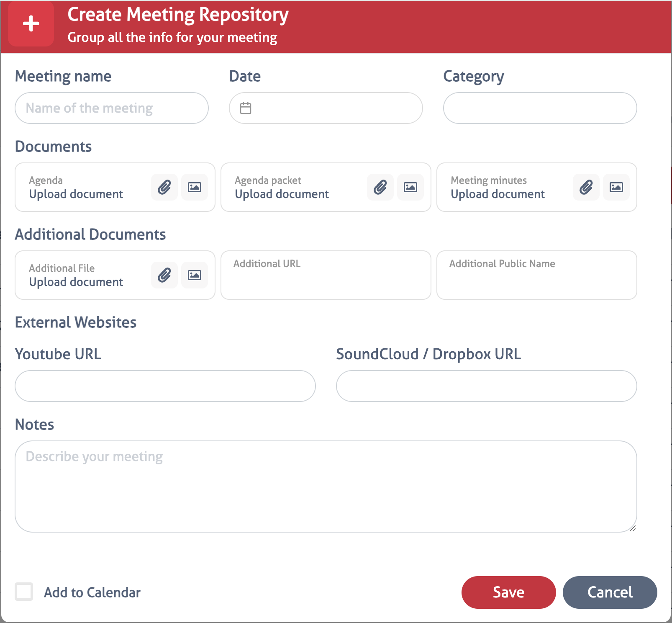
Task: Save the meeting repository
Action: pyautogui.click(x=509, y=592)
